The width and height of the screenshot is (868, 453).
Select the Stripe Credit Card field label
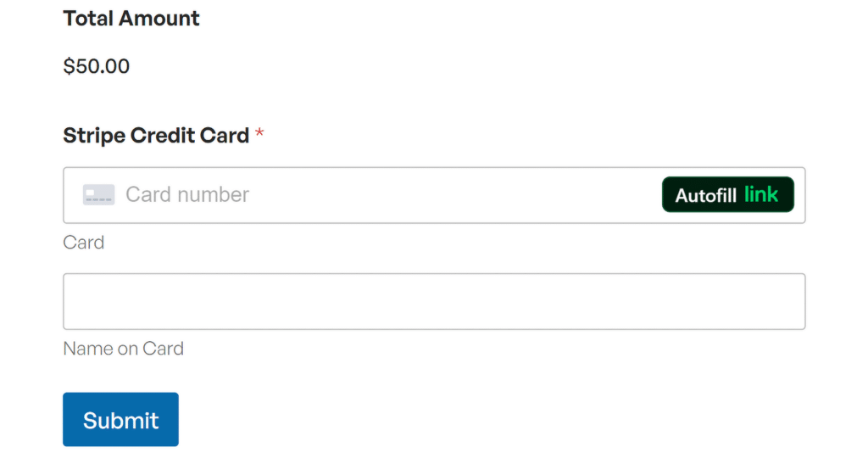[x=156, y=136]
